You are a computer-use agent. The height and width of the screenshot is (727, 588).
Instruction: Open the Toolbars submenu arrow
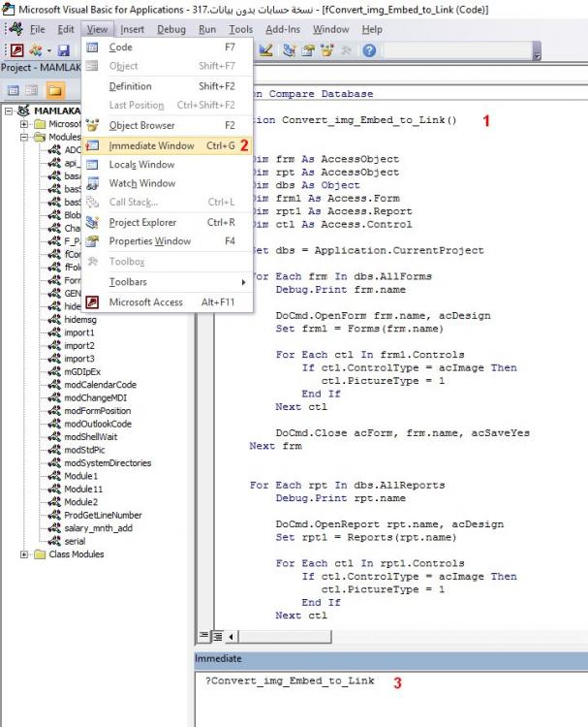244,282
